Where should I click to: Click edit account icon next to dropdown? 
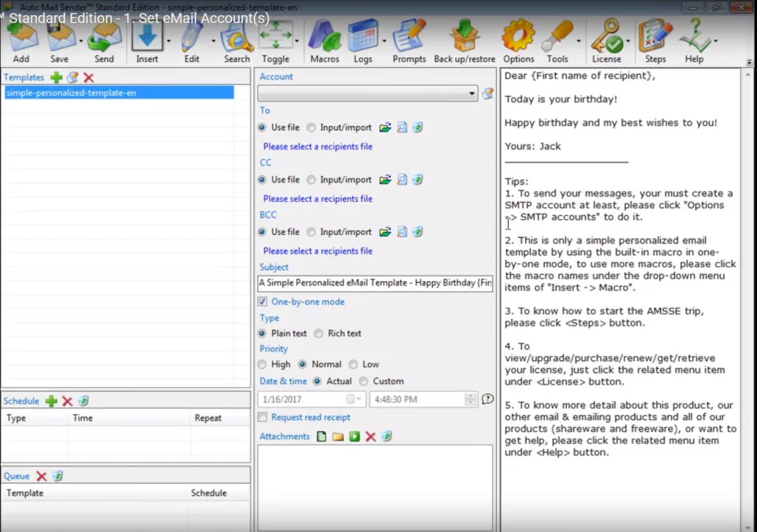click(487, 93)
